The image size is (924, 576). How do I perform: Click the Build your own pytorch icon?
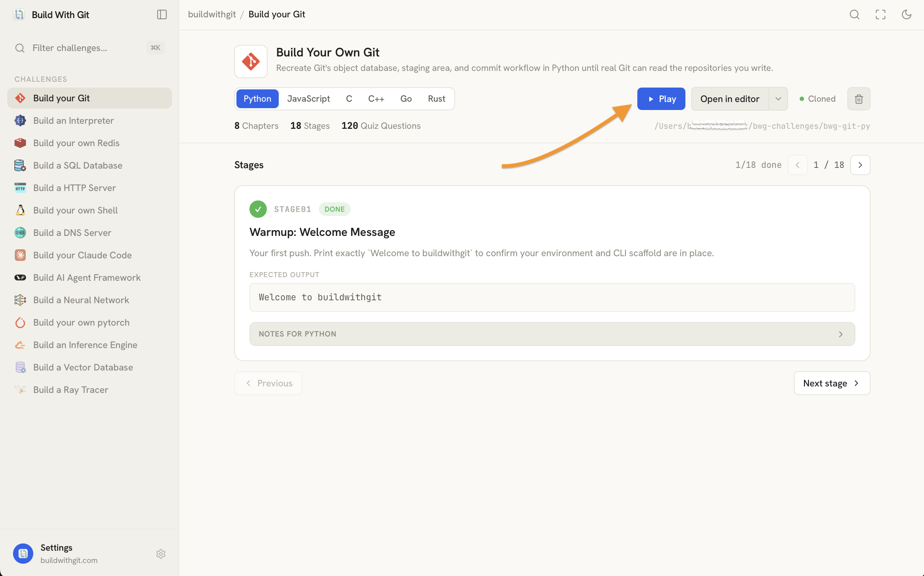pos(20,323)
